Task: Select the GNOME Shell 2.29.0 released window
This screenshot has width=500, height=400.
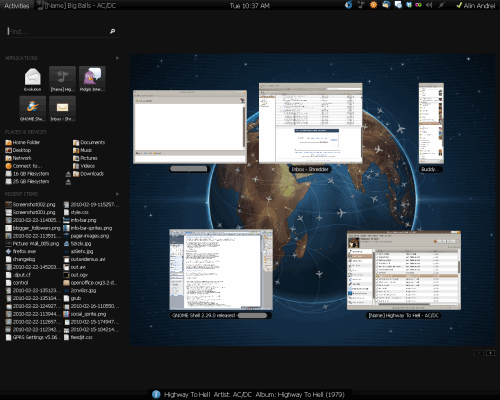Action: point(221,269)
